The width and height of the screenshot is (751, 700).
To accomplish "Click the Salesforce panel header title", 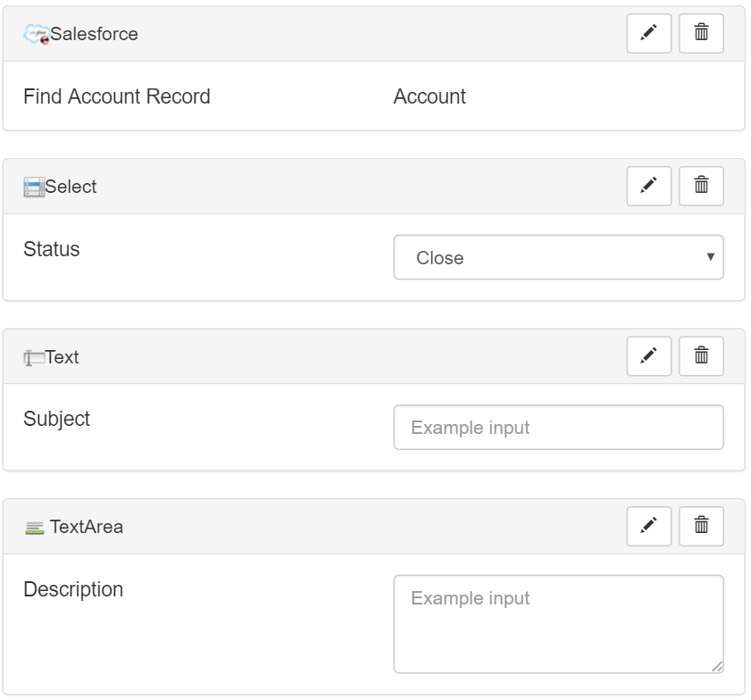I will (x=94, y=34).
